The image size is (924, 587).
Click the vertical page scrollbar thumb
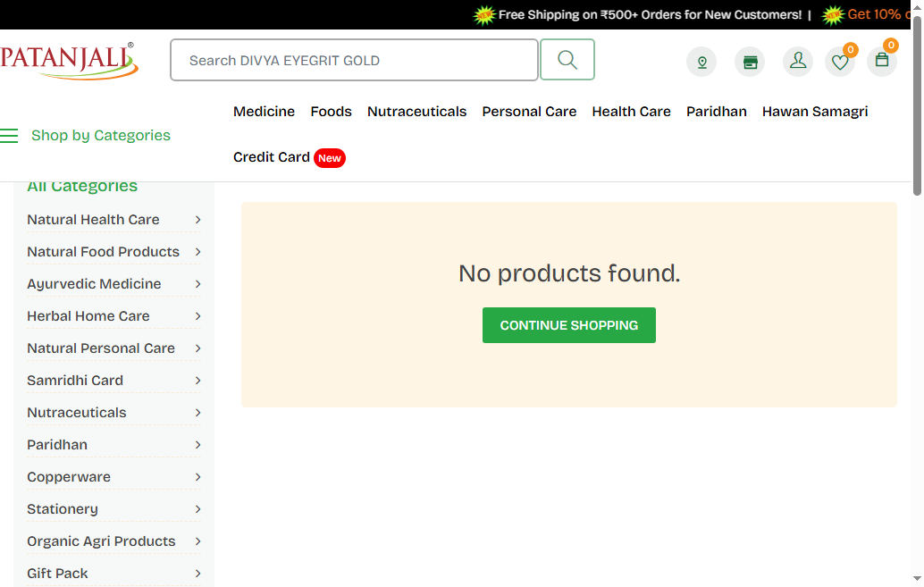(x=917, y=106)
